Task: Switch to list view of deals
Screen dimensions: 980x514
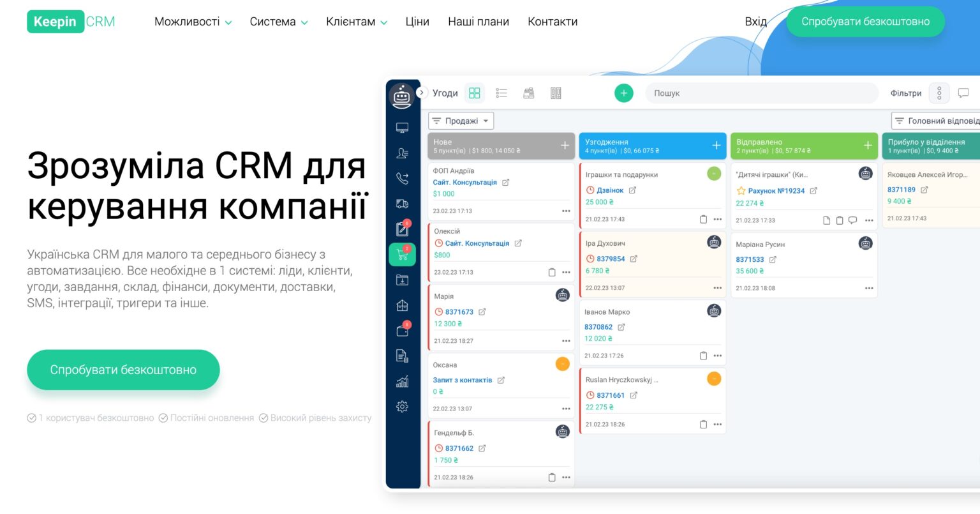Action: click(501, 93)
